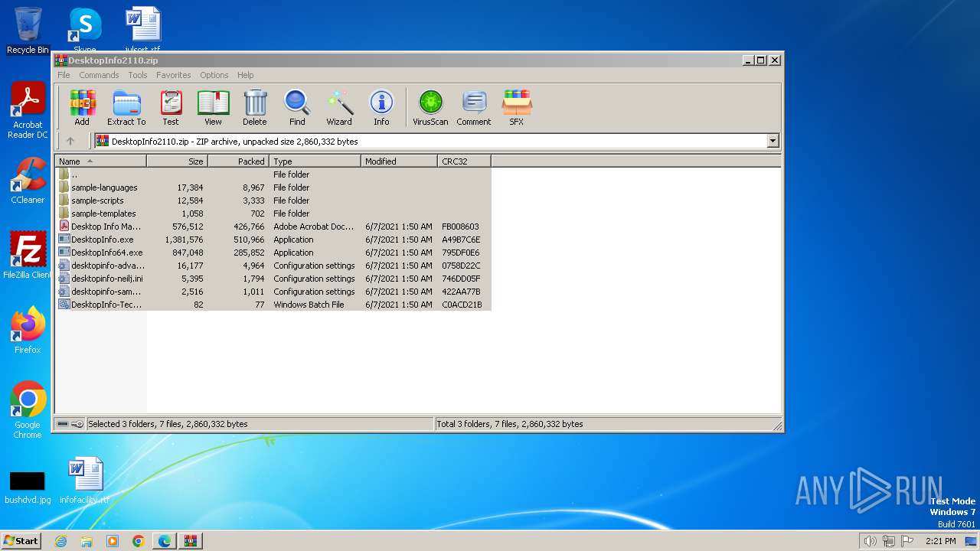The height and width of the screenshot is (551, 980).
Task: Open the Favorites menu
Action: (174, 75)
